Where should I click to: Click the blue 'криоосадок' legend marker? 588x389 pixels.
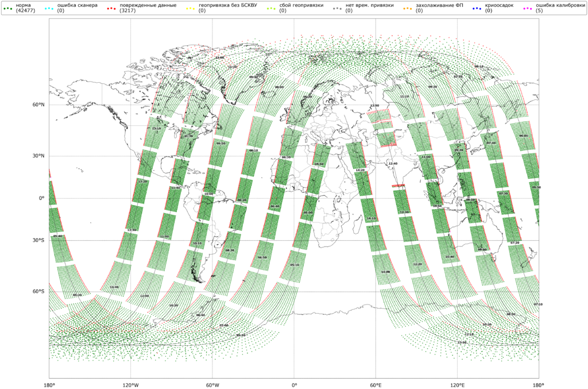[x=476, y=8]
